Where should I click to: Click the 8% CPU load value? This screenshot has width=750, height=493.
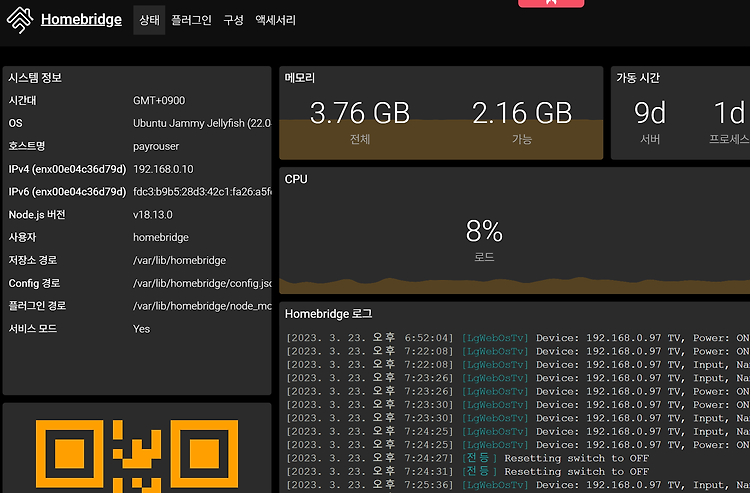[x=484, y=231]
